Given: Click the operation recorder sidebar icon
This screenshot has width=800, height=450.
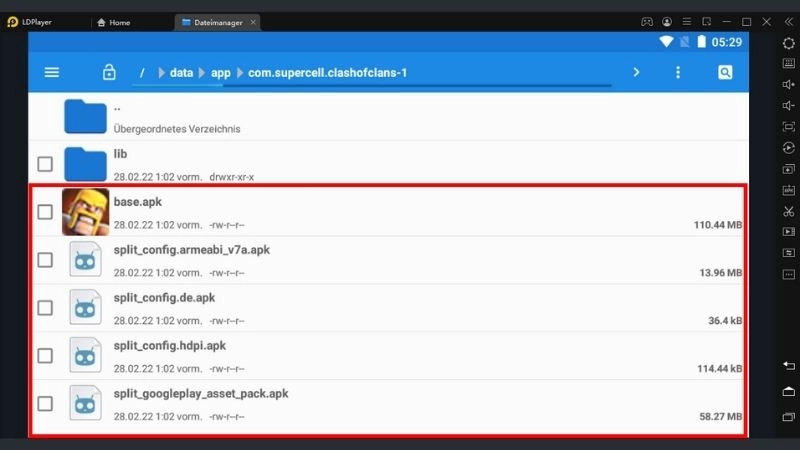Looking at the screenshot, I should (x=789, y=253).
